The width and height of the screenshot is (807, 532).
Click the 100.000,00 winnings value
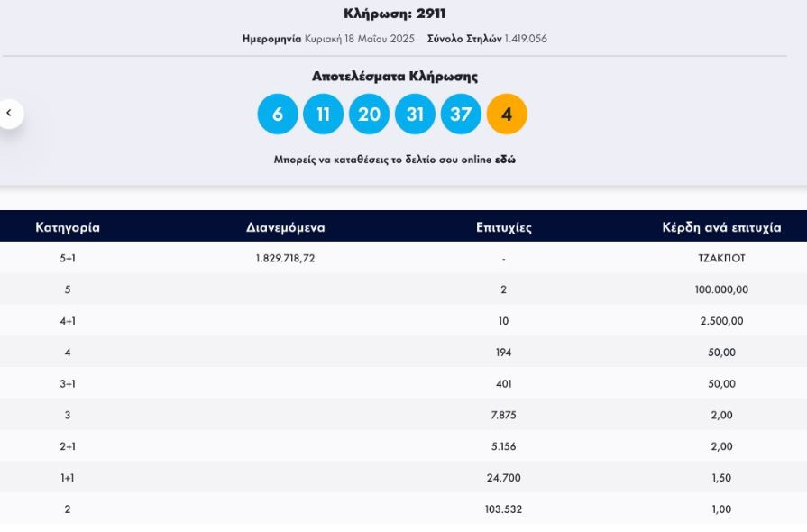point(721,289)
